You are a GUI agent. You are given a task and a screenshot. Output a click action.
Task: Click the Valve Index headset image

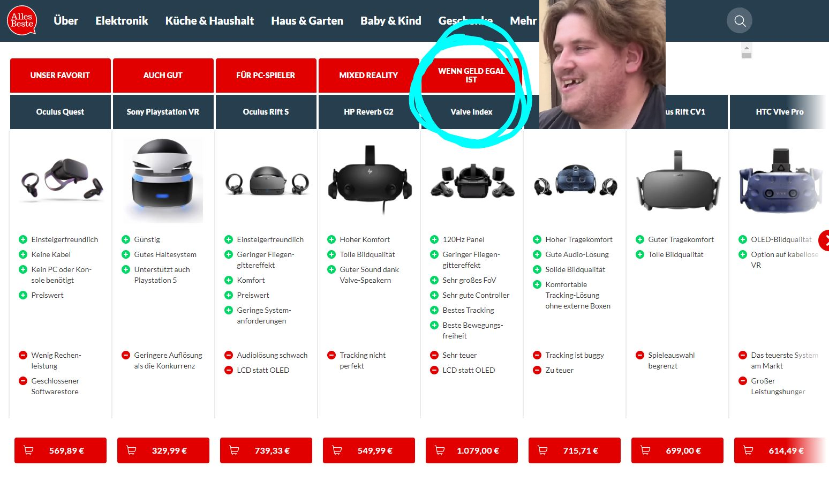click(473, 181)
